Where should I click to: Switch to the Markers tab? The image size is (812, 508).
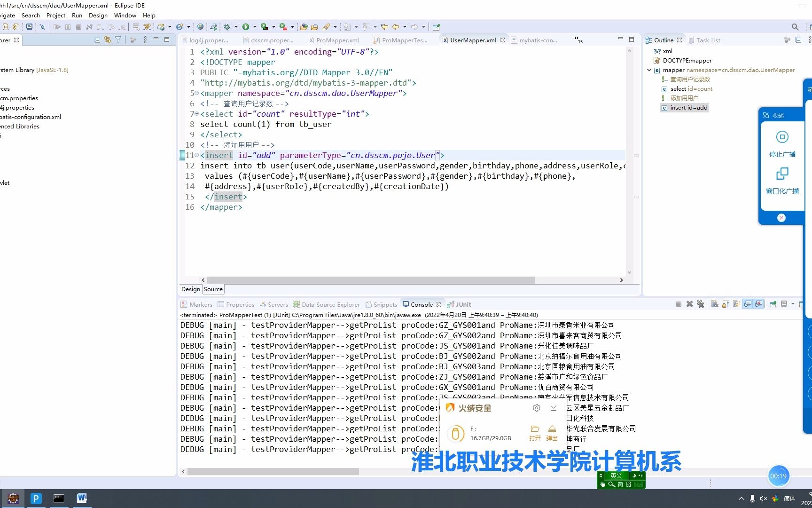click(197, 304)
